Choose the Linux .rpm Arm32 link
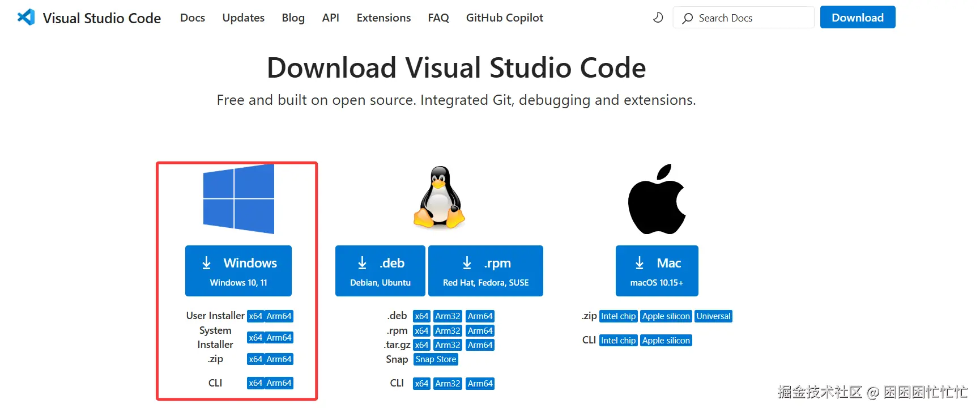Image resolution: width=980 pixels, height=412 pixels. (x=448, y=331)
